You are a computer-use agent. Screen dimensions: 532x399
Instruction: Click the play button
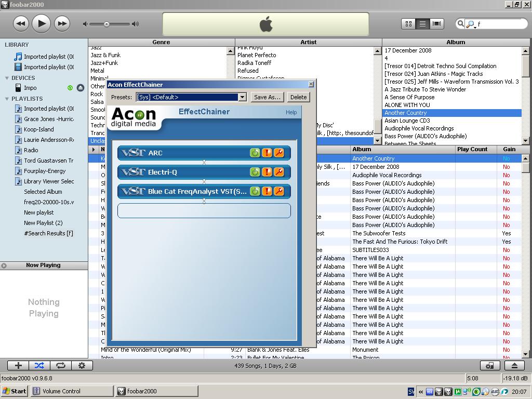[41, 24]
